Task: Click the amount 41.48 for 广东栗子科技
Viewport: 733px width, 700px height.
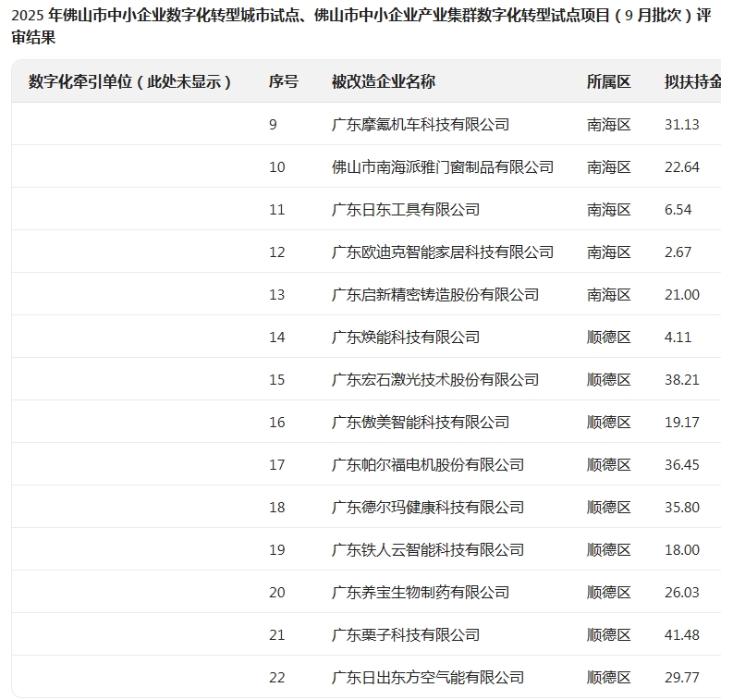Action: 681,634
